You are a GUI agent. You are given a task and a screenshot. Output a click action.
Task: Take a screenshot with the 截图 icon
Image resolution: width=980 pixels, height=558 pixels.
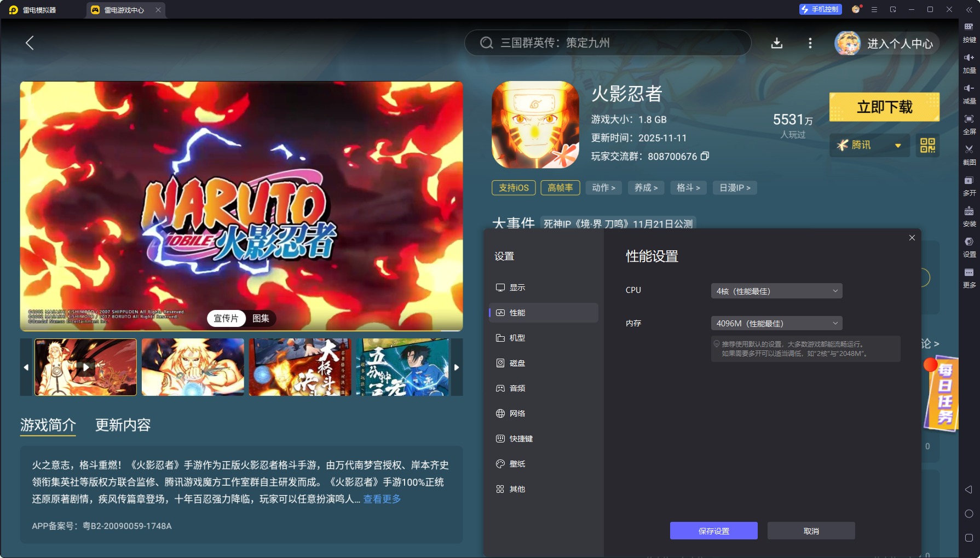[969, 156]
